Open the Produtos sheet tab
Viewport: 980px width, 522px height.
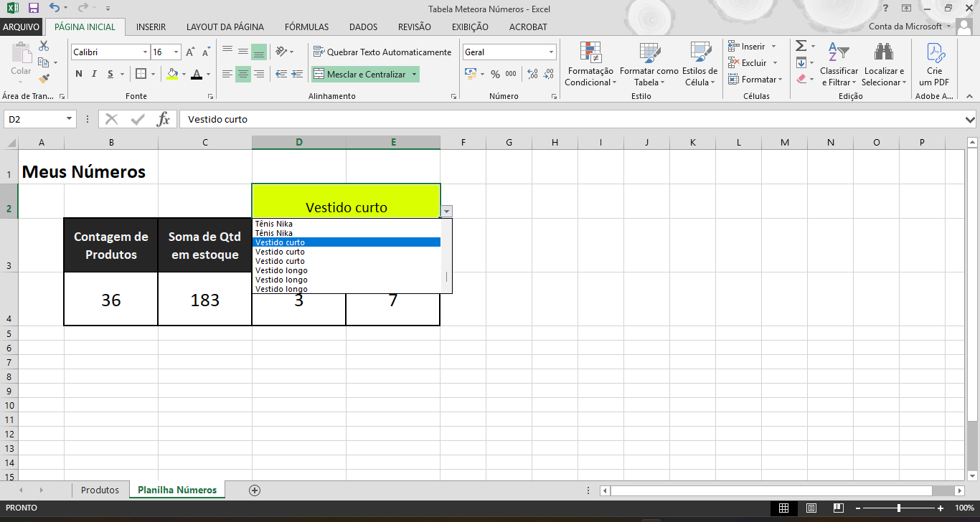click(100, 490)
